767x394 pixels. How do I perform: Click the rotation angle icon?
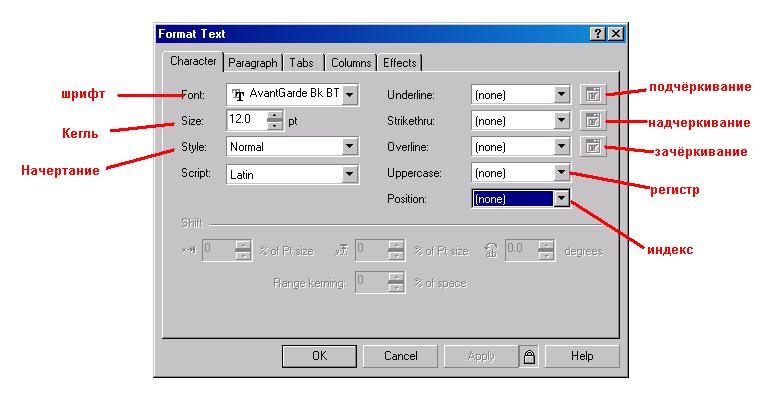[x=491, y=251]
